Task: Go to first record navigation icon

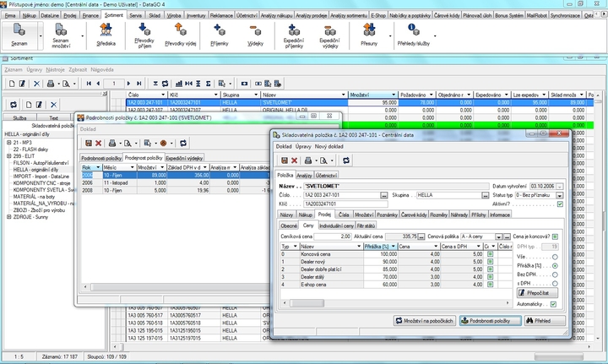Action: [89, 84]
